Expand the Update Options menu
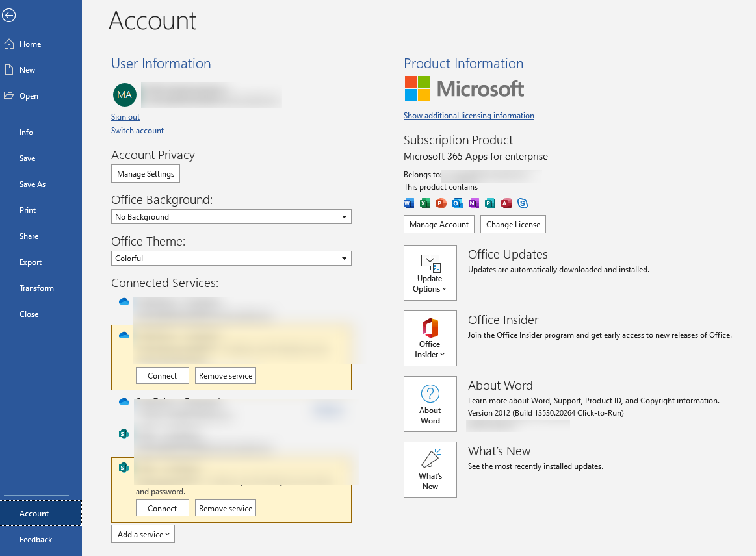756x556 pixels. point(430,273)
